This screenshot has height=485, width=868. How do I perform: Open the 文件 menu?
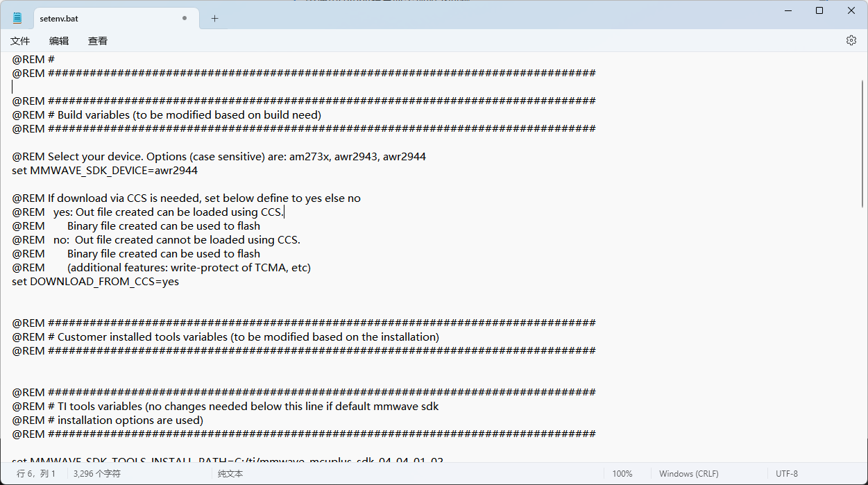click(20, 41)
